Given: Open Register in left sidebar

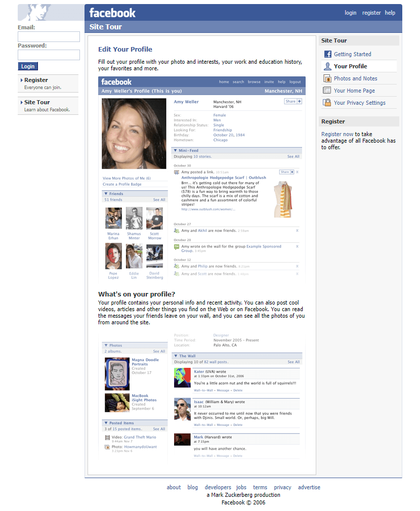Looking at the screenshot, I should coord(36,80).
